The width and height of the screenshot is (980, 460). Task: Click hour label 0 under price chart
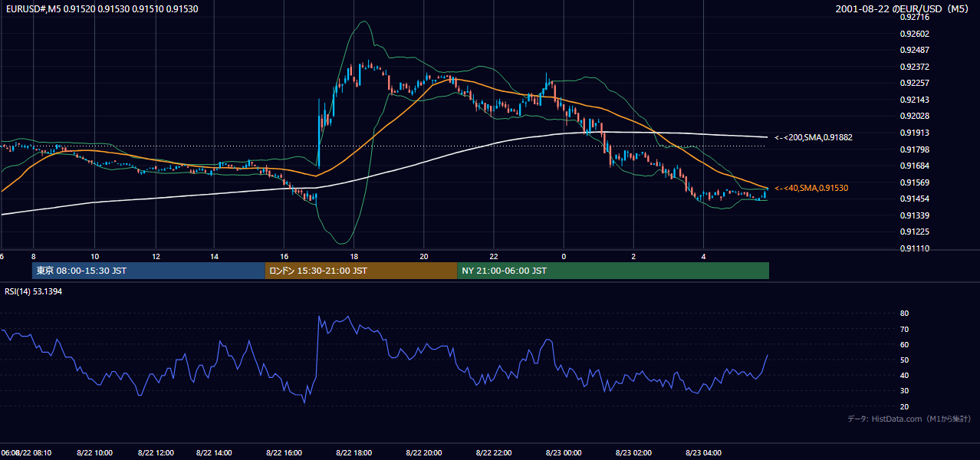(x=564, y=256)
